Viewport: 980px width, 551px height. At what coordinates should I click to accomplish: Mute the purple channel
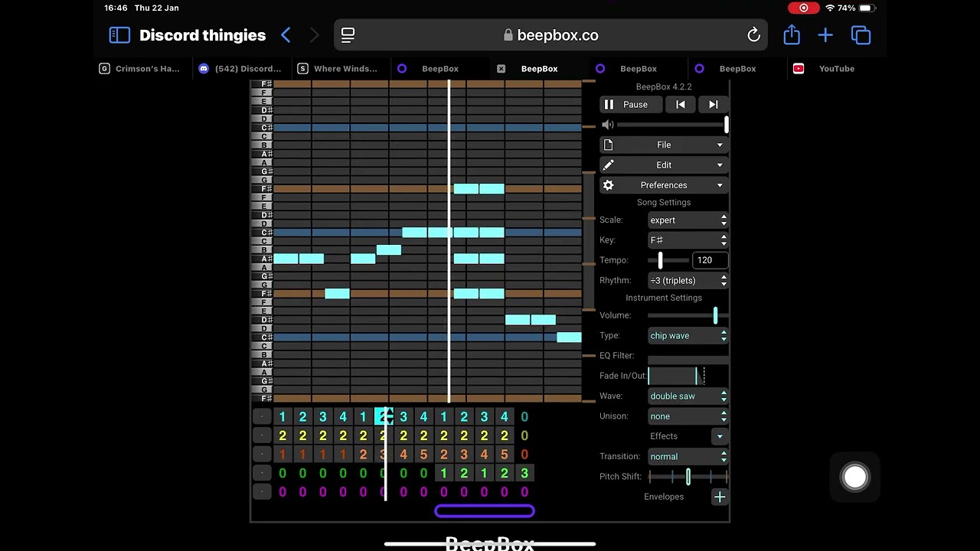tap(262, 492)
